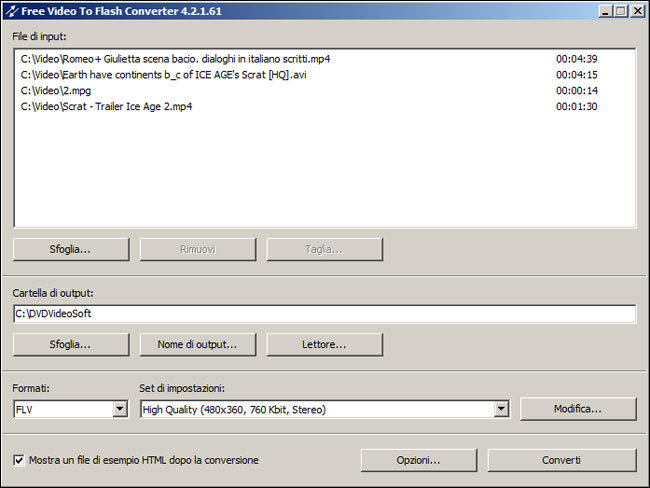Select the Earth have continents avi file
Screen dimensions: 650x488
coord(161,75)
